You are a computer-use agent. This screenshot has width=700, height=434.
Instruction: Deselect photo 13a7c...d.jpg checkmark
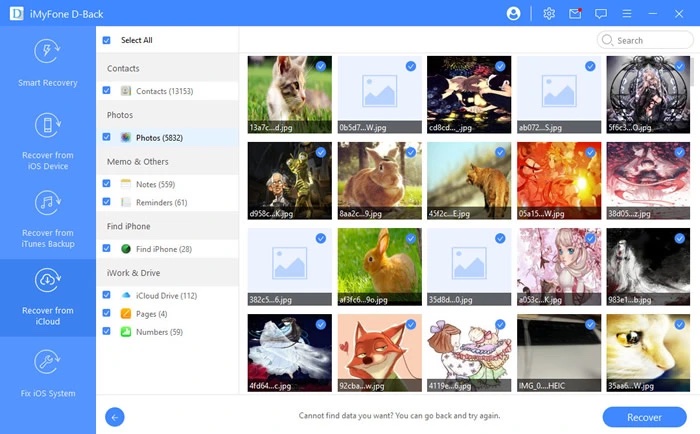point(321,67)
